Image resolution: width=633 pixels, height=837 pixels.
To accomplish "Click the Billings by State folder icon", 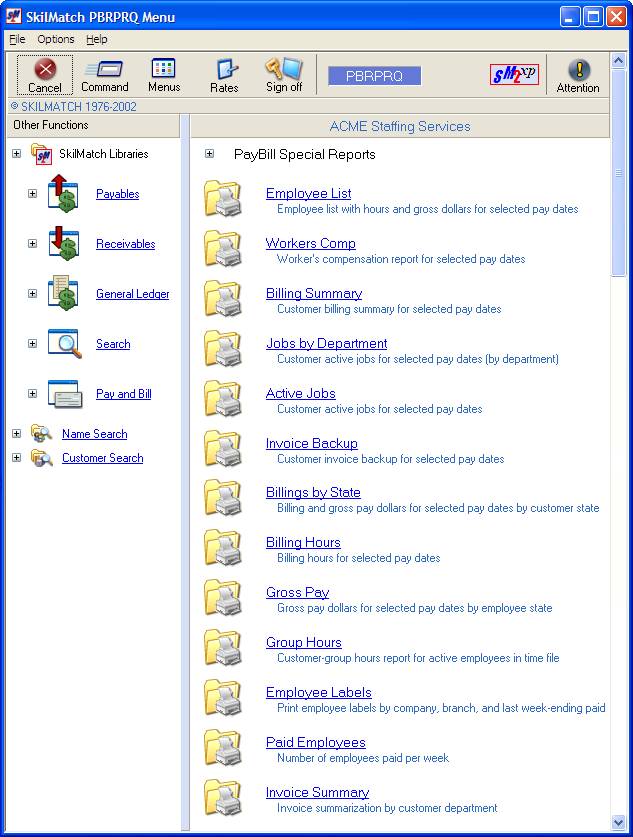I will pyautogui.click(x=223, y=498).
